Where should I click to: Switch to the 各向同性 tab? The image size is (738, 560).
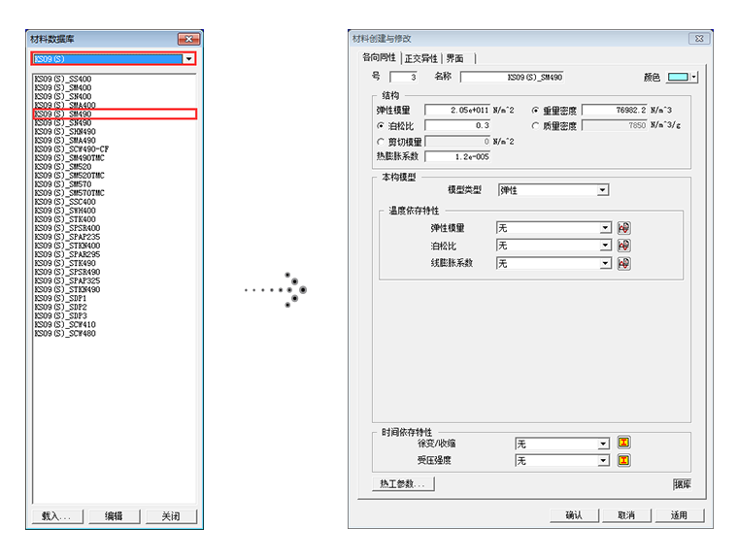(379, 58)
